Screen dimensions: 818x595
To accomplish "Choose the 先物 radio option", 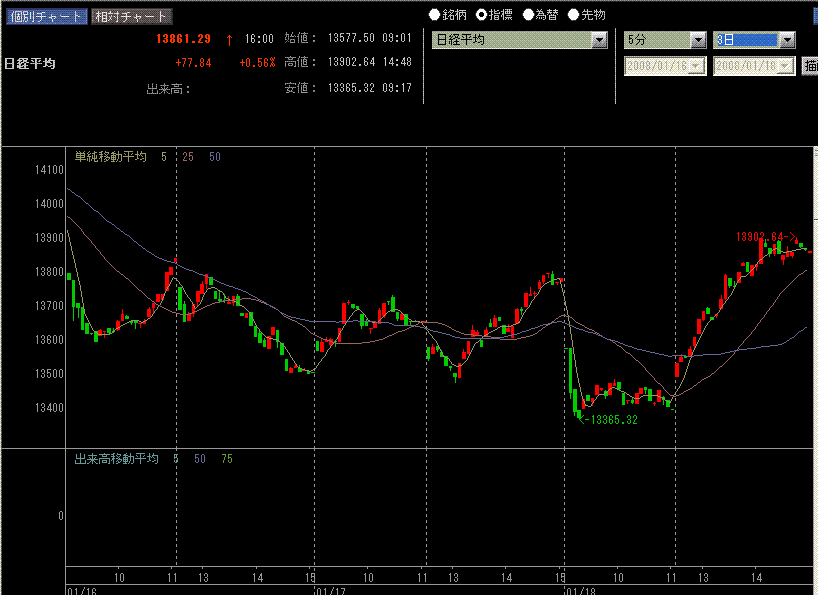I will 573,15.
